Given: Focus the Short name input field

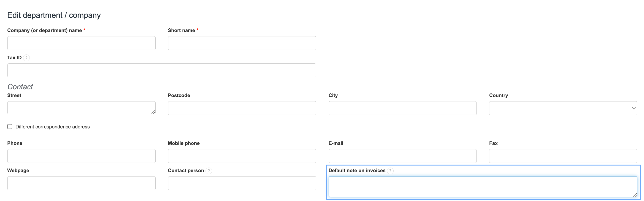Looking at the screenshot, I should (242, 43).
